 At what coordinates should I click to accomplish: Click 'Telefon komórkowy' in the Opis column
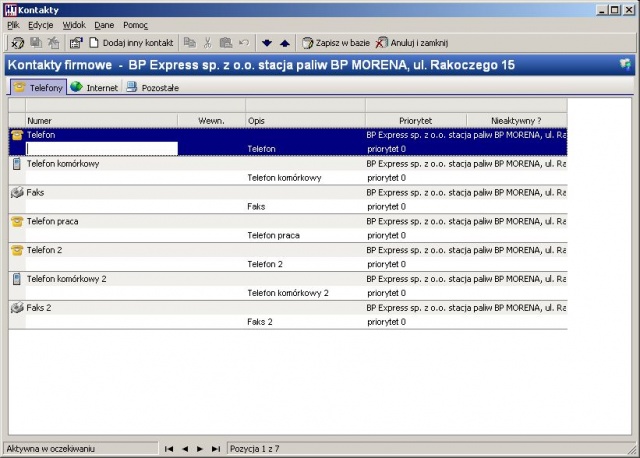[x=284, y=178]
